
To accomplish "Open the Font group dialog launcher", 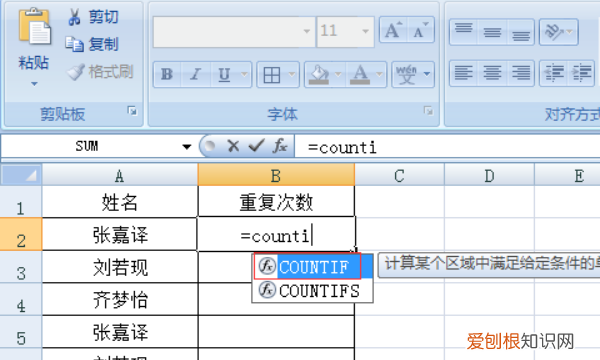I will point(428,111).
